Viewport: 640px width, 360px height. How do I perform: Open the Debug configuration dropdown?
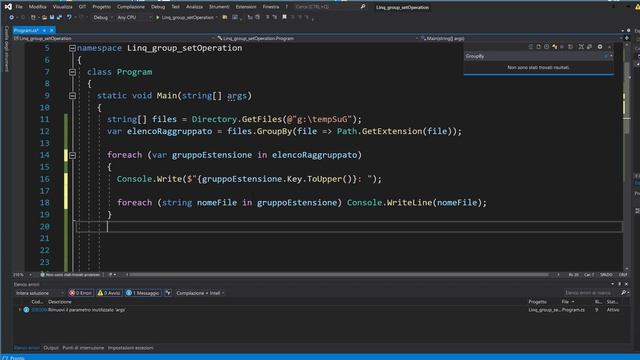[102, 17]
